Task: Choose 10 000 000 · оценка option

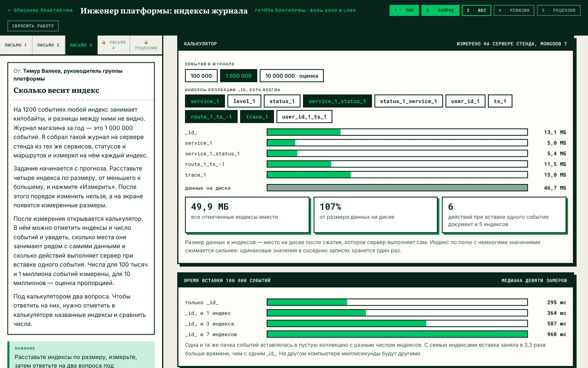Action: (292, 76)
